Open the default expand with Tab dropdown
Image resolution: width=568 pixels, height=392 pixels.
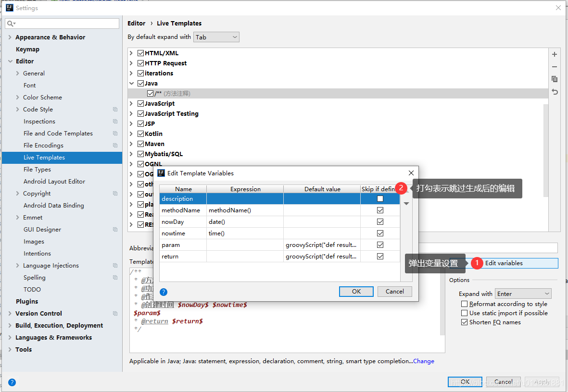[216, 37]
